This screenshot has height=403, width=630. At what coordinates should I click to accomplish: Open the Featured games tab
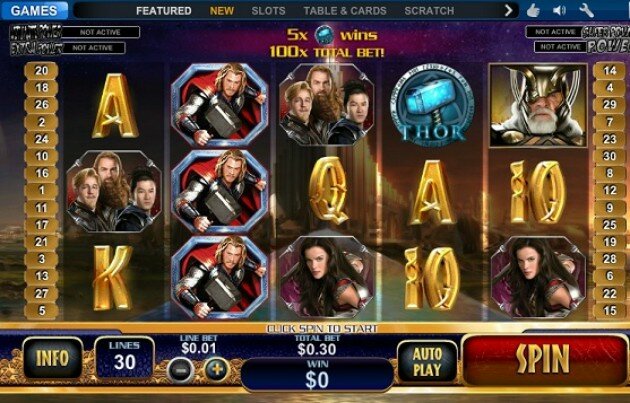(164, 11)
